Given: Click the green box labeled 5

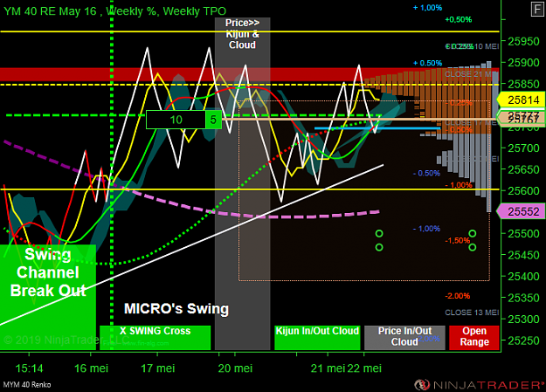Looking at the screenshot, I should 213,120.
